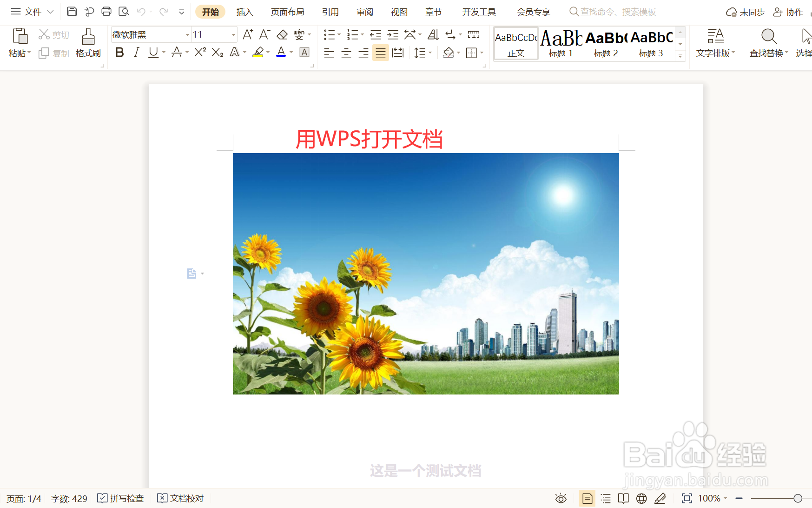Image resolution: width=812 pixels, height=508 pixels.
Task: Toggle center text alignment
Action: (x=346, y=53)
